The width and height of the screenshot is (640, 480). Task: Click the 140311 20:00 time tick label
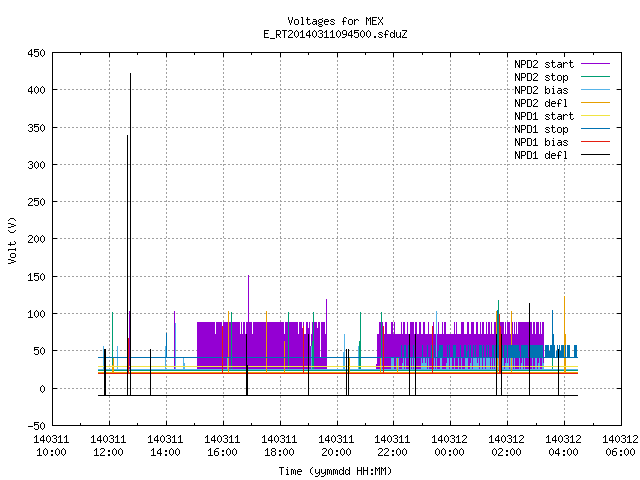336,446
